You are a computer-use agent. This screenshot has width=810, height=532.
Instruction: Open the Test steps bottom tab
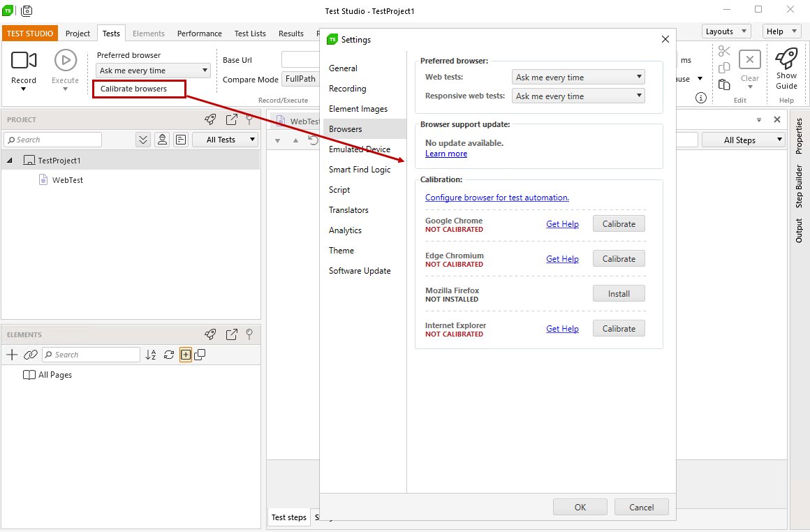click(289, 517)
